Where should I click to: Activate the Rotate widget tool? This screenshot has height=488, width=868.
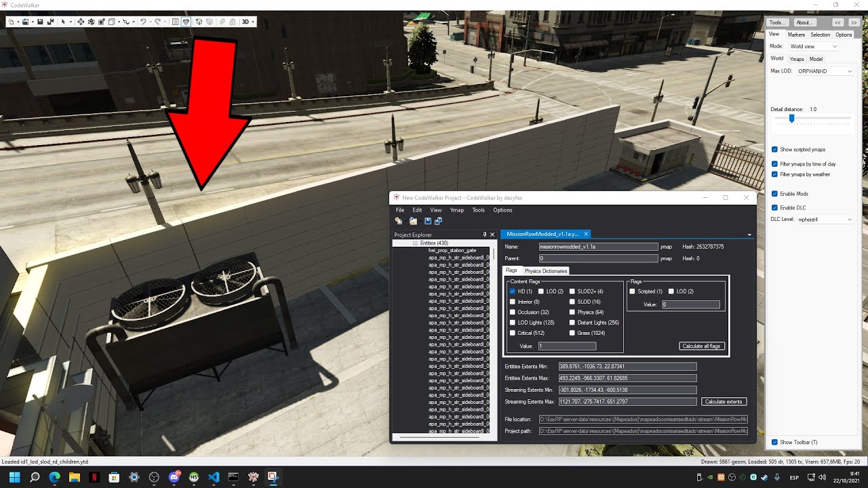click(x=91, y=22)
